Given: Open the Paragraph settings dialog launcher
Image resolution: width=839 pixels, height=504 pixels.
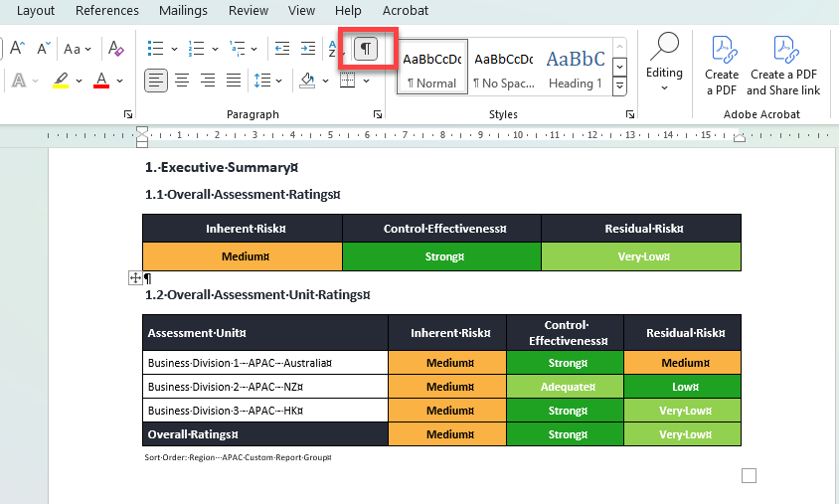Looking at the screenshot, I should click(378, 114).
